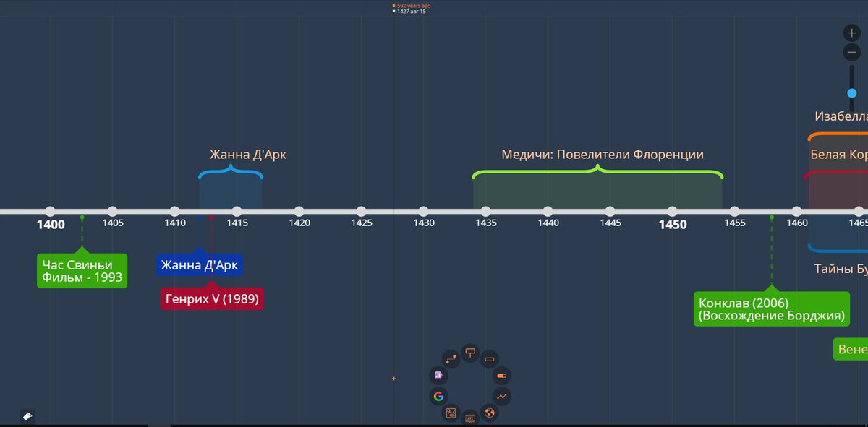The height and width of the screenshot is (427, 868).
Task: Click the filled progress-bar icon in radial menu
Action: [502, 376]
